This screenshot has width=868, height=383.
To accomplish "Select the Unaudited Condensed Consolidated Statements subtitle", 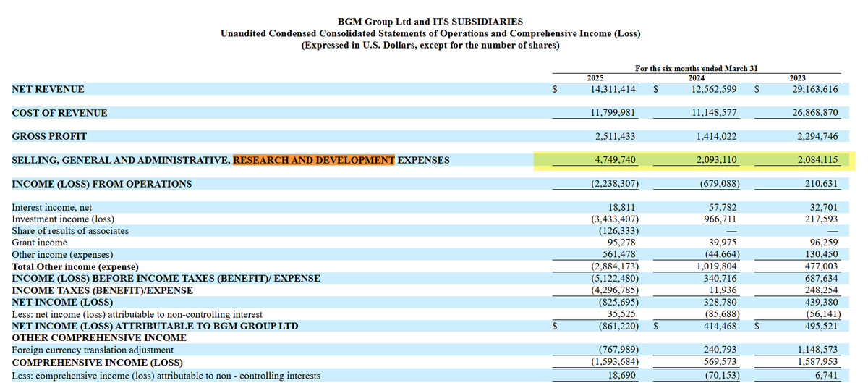I will (430, 34).
